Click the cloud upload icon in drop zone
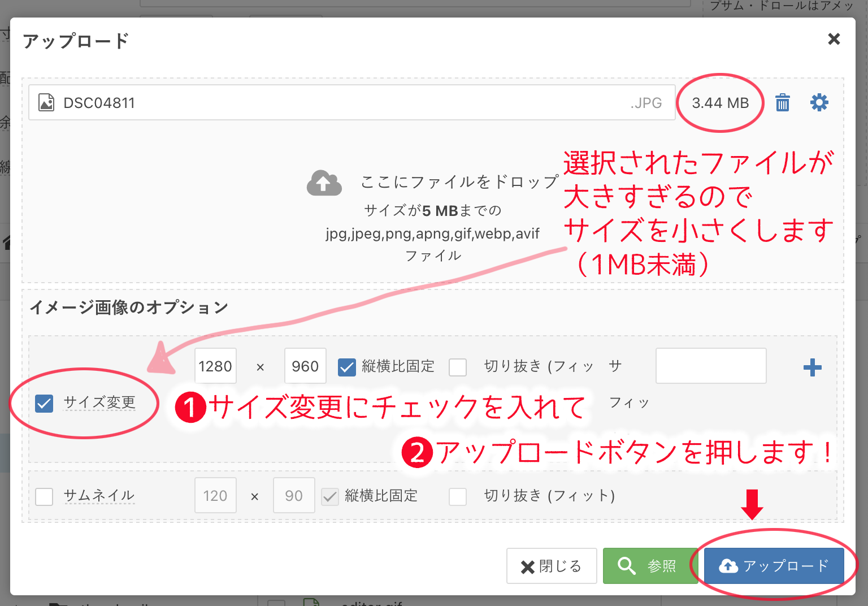Viewport: 868px width, 606px height. [324, 183]
